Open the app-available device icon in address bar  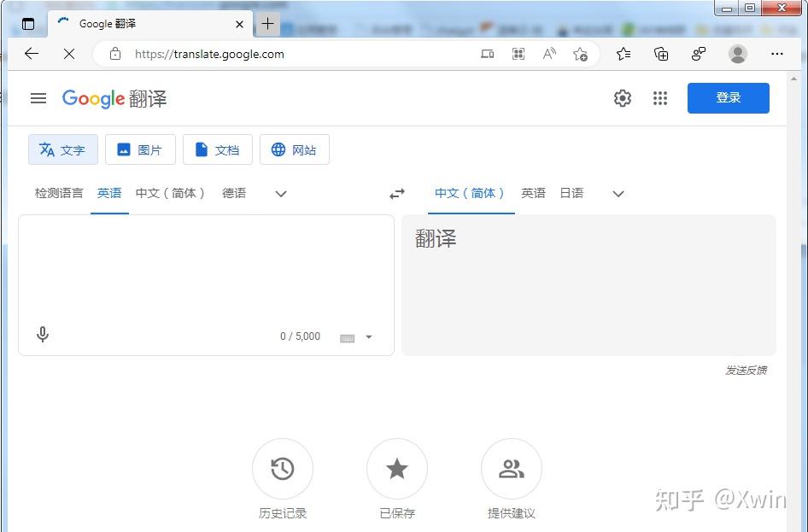coord(487,54)
